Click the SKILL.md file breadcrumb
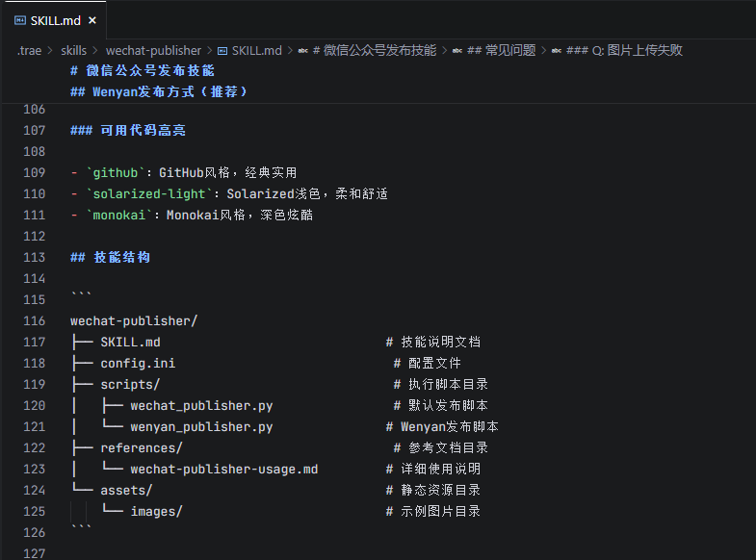 click(256, 50)
